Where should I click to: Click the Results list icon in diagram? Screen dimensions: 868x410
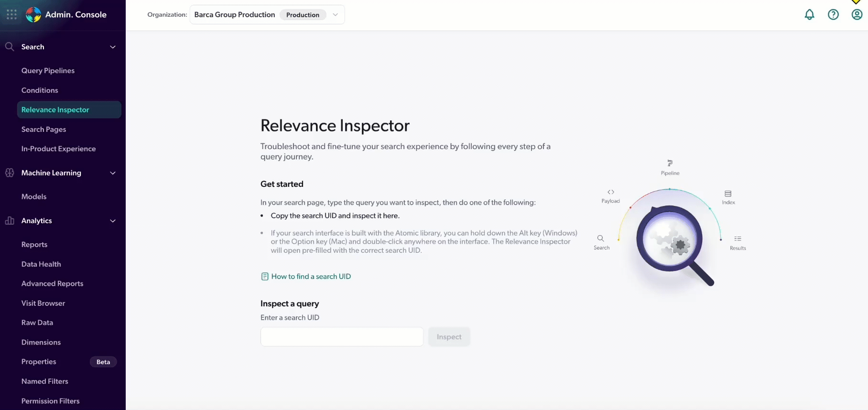coord(738,238)
